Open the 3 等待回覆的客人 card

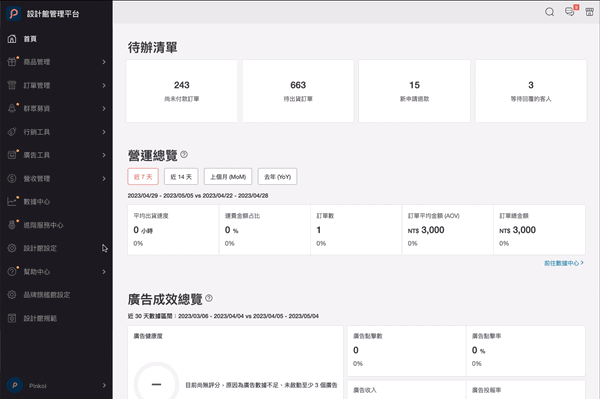pyautogui.click(x=531, y=91)
